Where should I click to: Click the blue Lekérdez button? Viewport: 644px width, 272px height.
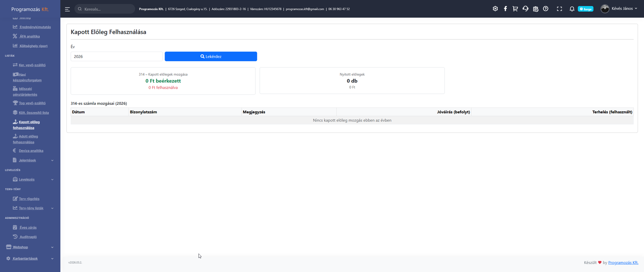211,56
